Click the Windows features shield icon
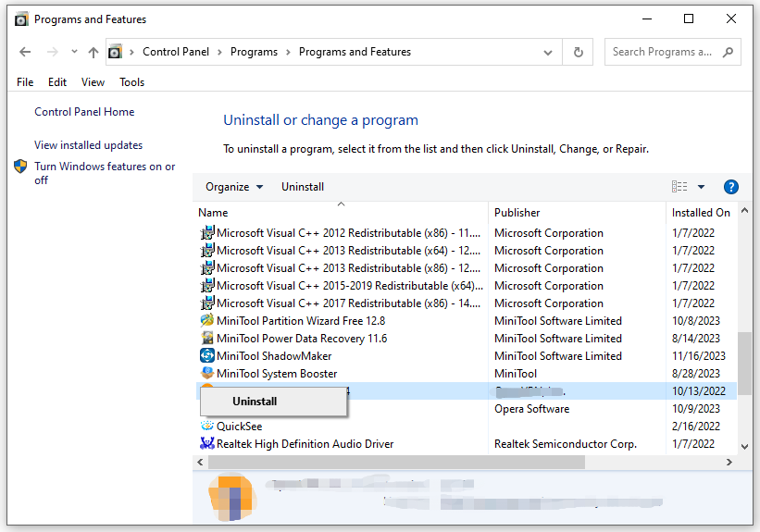This screenshot has width=760, height=532. point(20,167)
